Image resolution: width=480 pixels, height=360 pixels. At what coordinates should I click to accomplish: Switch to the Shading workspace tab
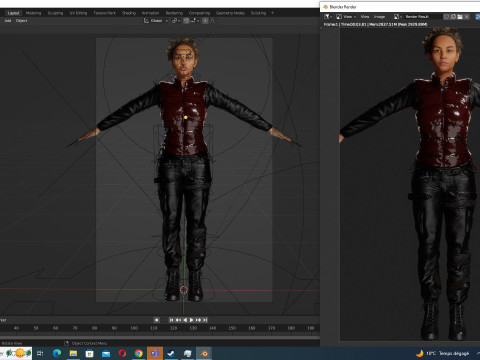pyautogui.click(x=129, y=13)
